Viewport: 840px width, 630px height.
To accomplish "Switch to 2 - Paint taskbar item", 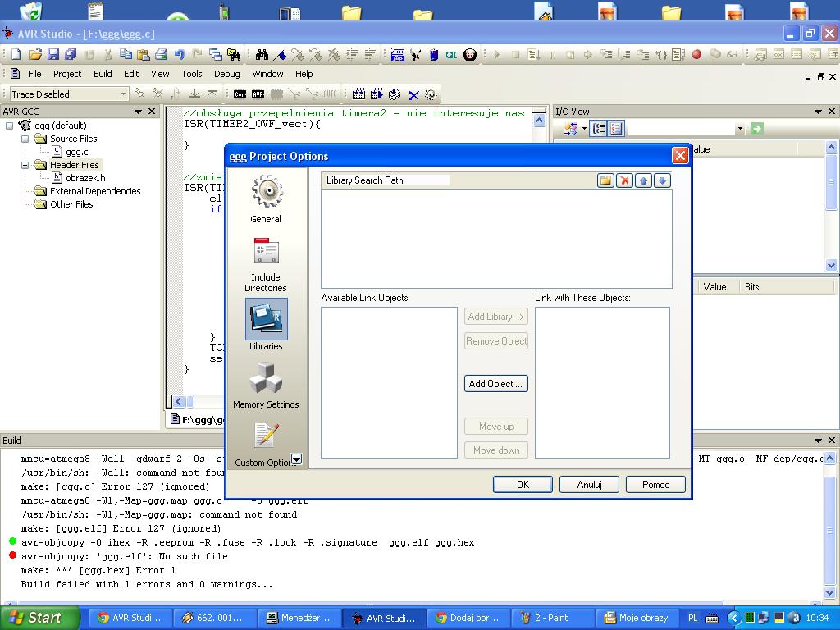I will (551, 618).
